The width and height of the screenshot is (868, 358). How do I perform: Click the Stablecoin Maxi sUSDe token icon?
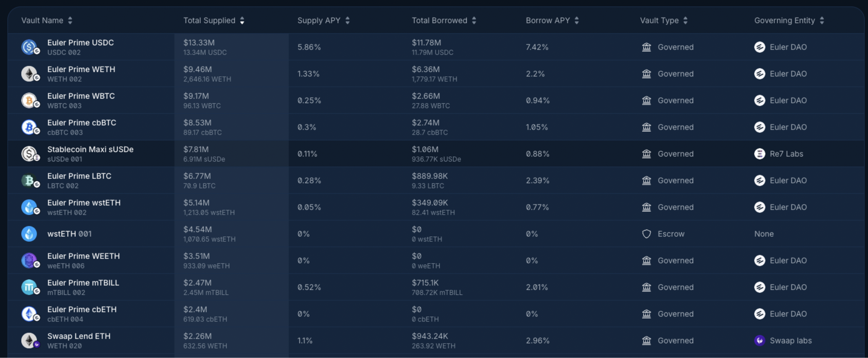[29, 153]
